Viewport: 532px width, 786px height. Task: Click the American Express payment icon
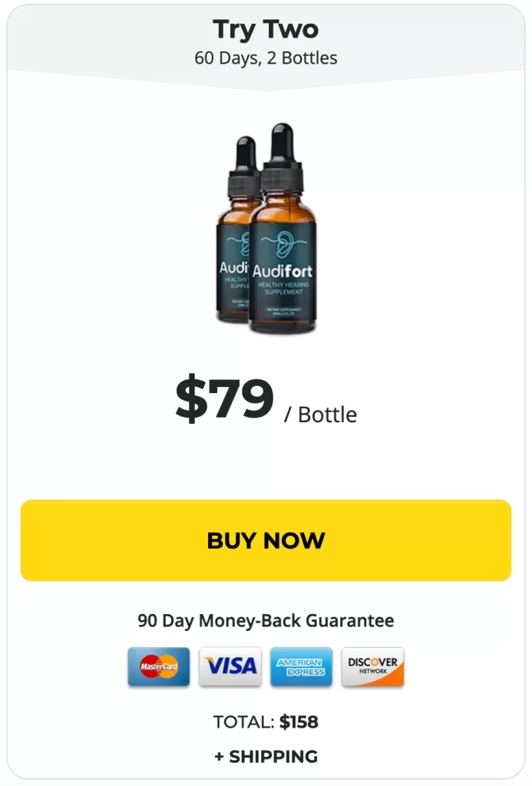tap(301, 666)
